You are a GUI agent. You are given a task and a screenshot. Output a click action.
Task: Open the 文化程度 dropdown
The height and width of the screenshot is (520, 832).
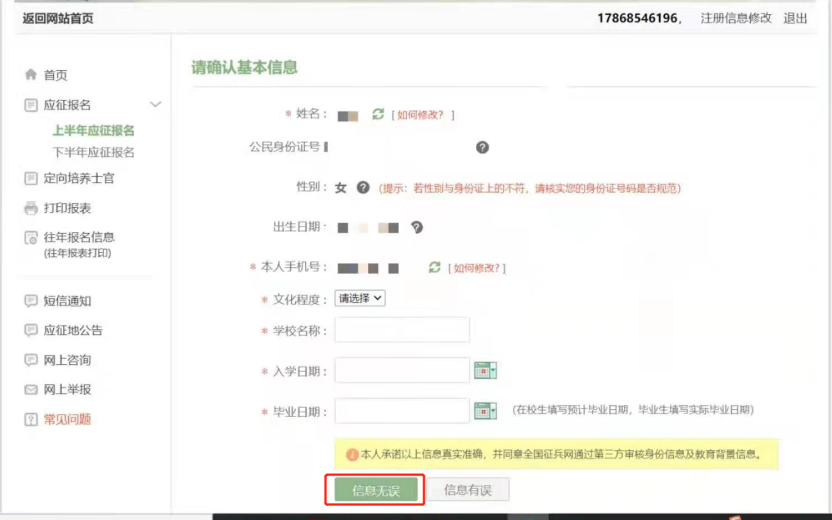pos(360,298)
